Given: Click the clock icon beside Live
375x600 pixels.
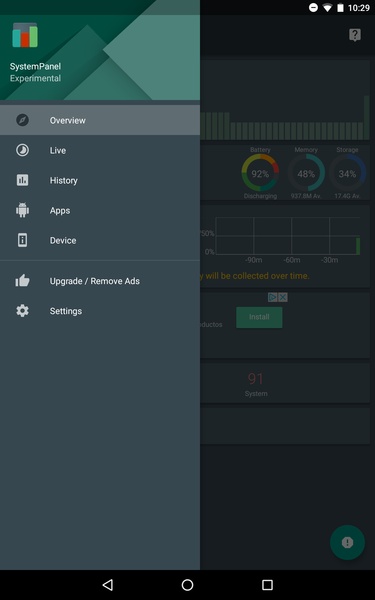Looking at the screenshot, I should click(22, 150).
